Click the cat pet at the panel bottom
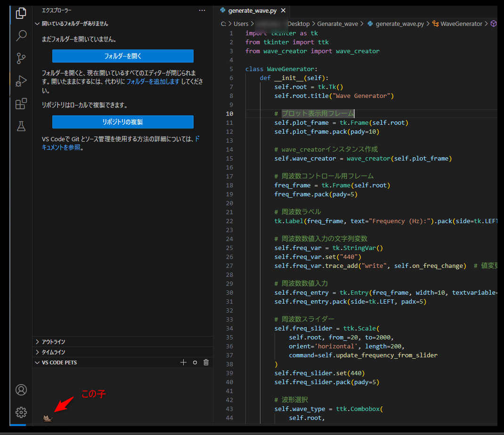 47,418
